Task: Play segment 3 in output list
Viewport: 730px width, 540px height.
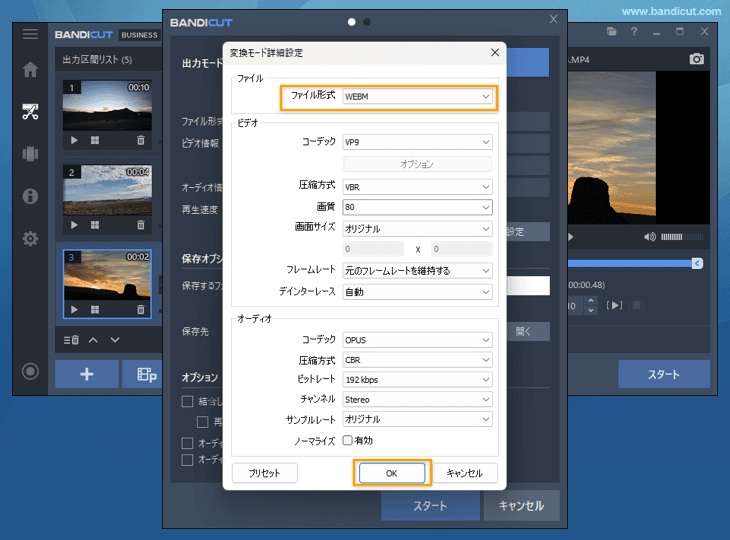Action: point(74,310)
